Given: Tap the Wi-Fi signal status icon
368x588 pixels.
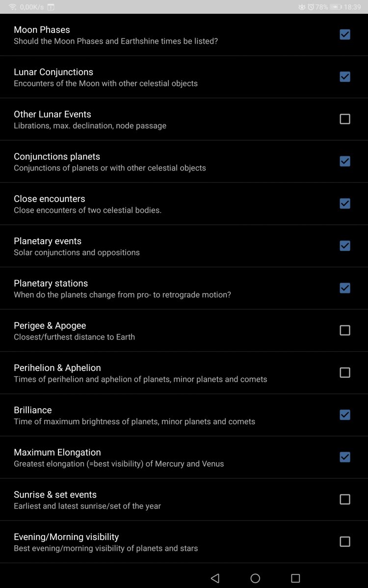Looking at the screenshot, I should click(x=12, y=7).
